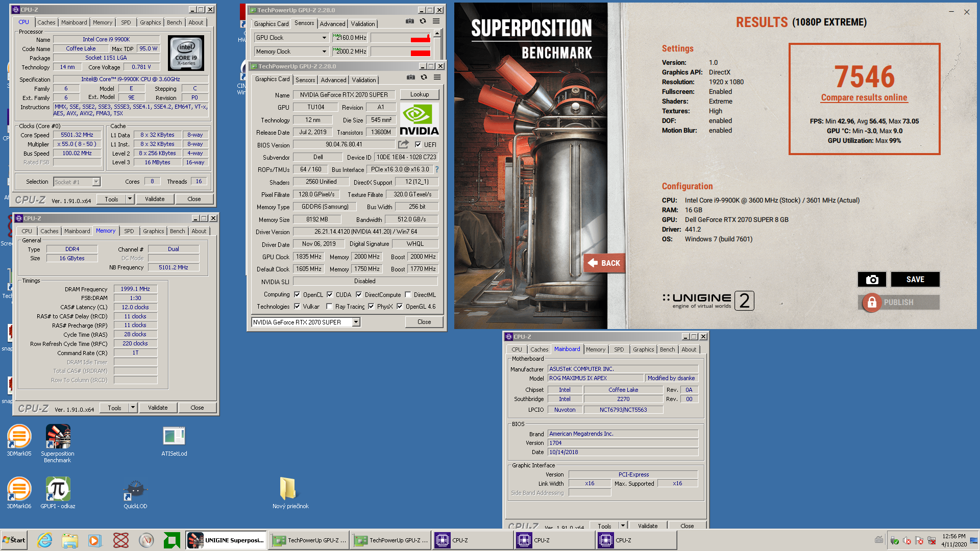Screen dimensions: 980x551
Task: Open GPU-Z hamburger menu in front window
Action: [437, 78]
